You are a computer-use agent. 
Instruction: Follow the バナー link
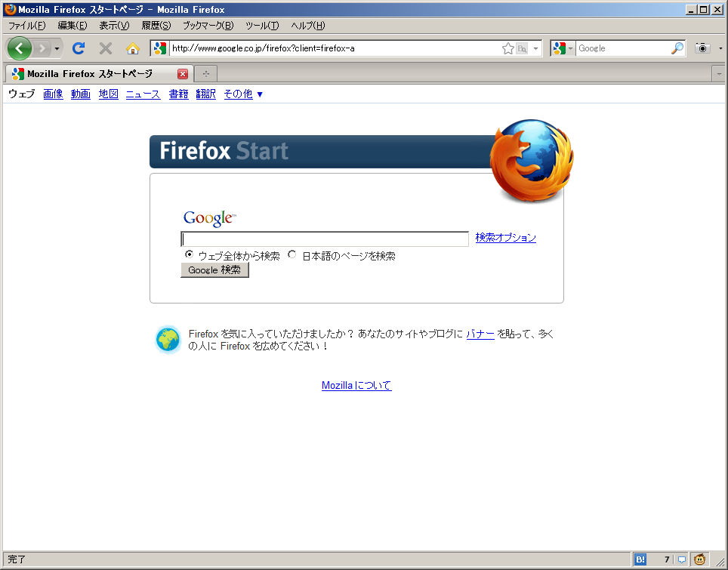pyautogui.click(x=480, y=334)
